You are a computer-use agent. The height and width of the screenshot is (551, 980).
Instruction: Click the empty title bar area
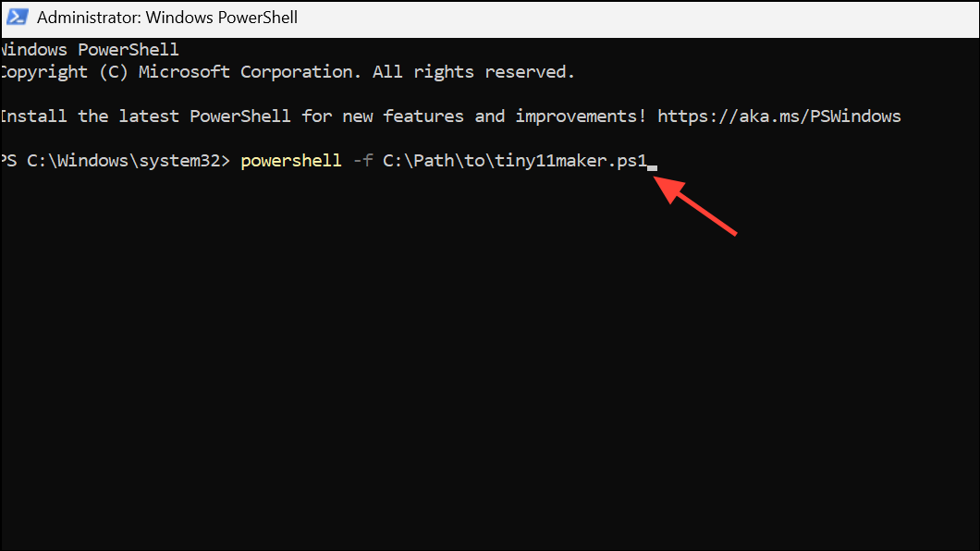(x=638, y=18)
